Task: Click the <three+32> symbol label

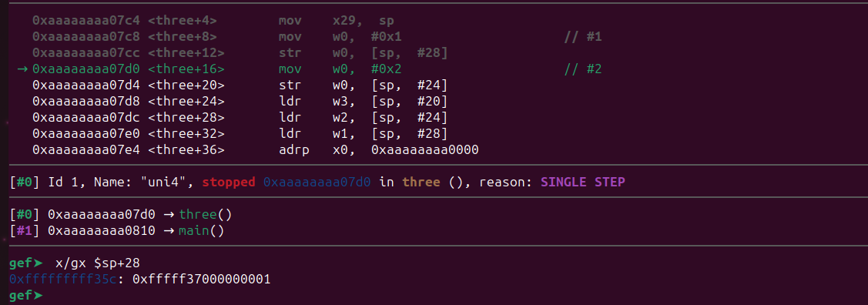Action: coord(186,134)
